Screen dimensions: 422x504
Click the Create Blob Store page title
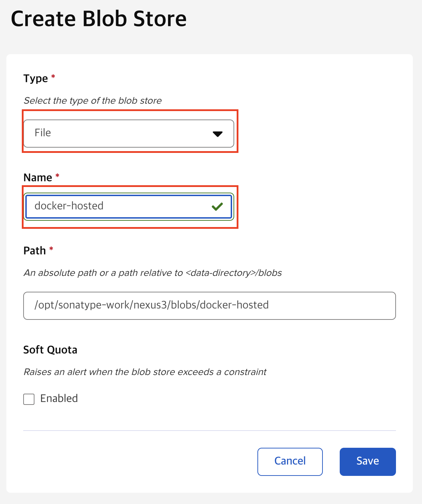pos(99,19)
